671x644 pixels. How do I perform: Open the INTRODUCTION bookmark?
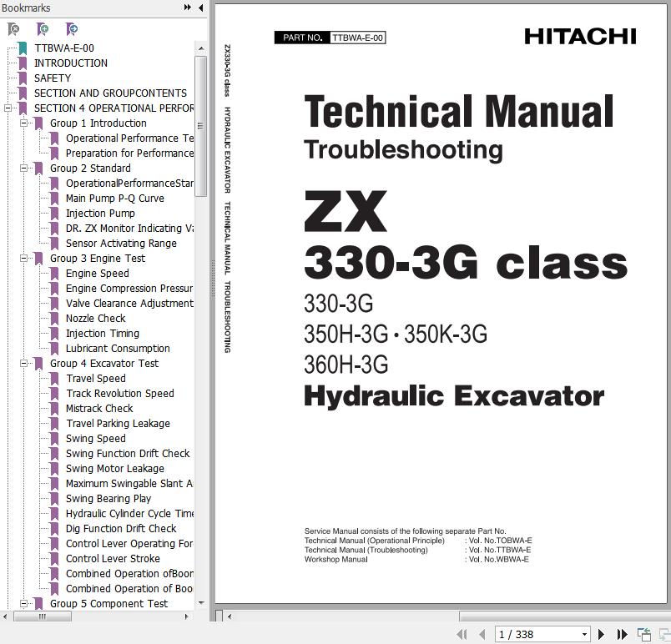pos(71,63)
